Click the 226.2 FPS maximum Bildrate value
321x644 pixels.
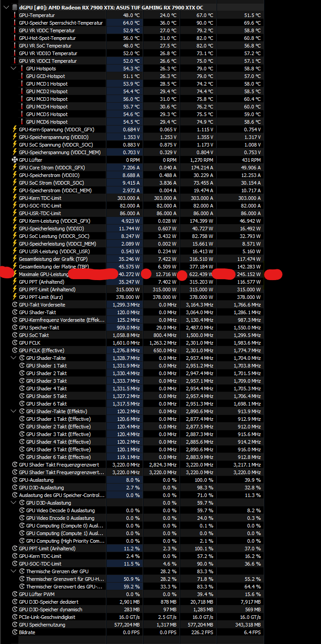click(202, 632)
